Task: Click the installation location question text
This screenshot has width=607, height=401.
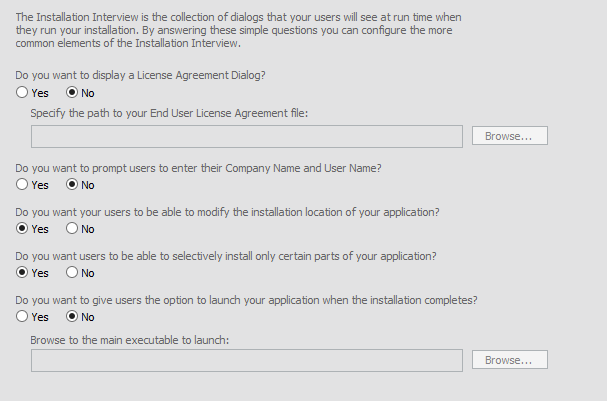Action: point(227,212)
